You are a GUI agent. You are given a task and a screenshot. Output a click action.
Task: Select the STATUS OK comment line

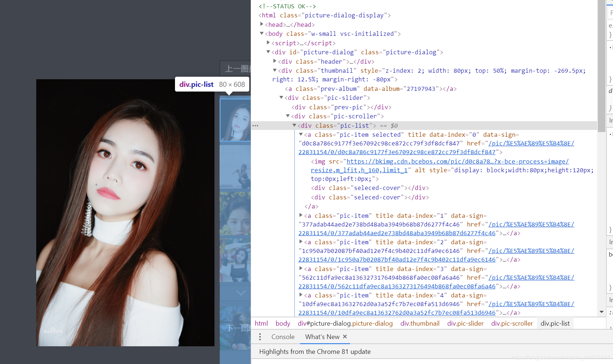287,6
